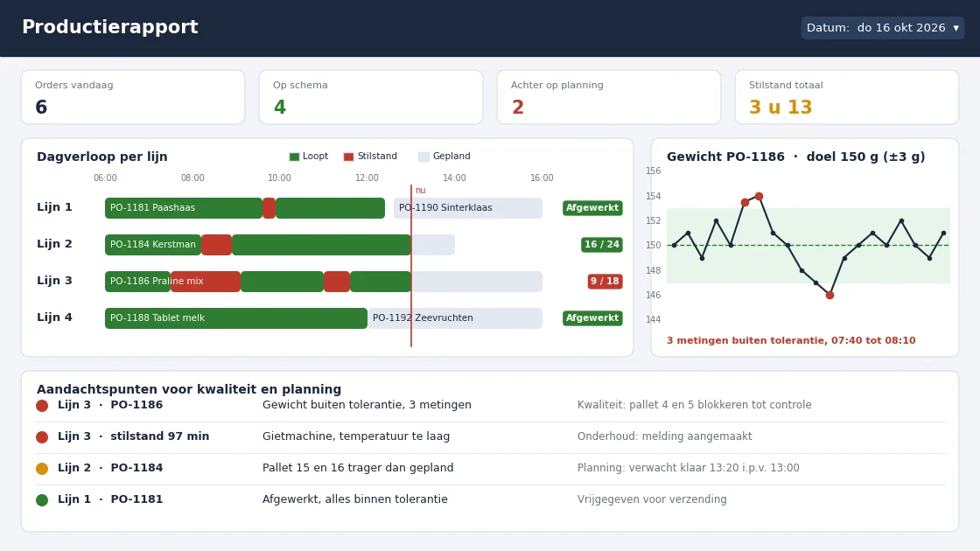Select the Orders vandaag card
This screenshot has width=980, height=551.
[x=133, y=97]
